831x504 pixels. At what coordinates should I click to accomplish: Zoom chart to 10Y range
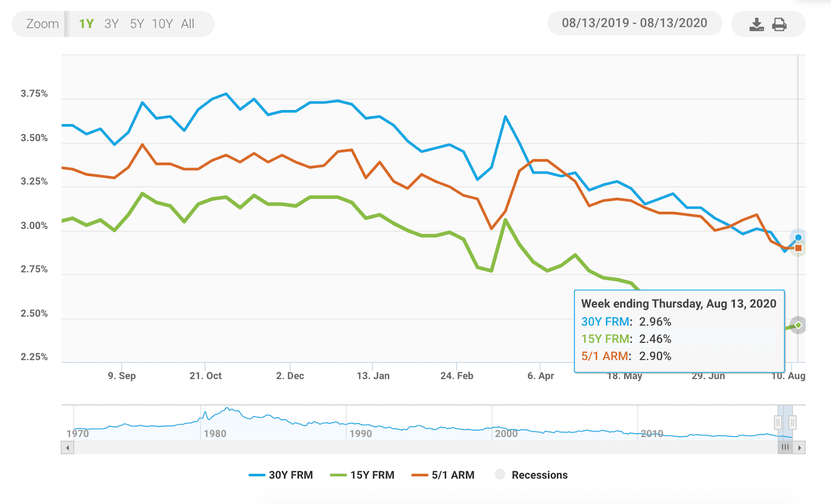point(162,24)
